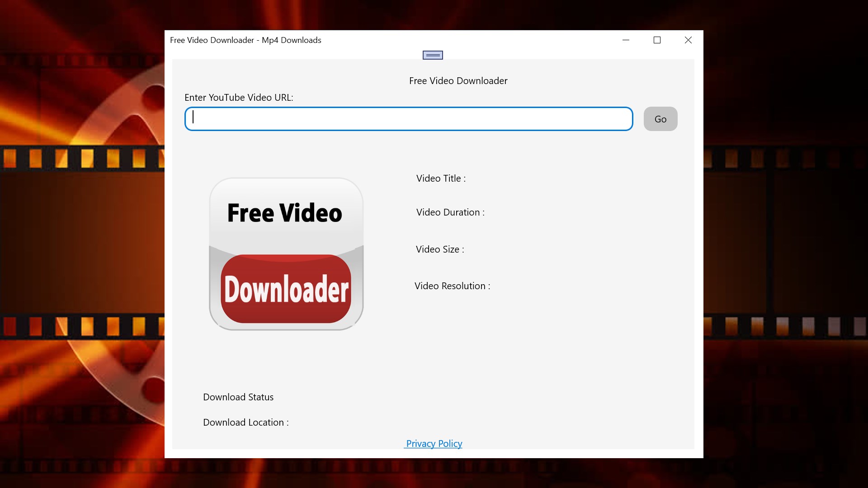This screenshot has height=488, width=868.
Task: Close the Free Video Downloader window
Action: (688, 40)
